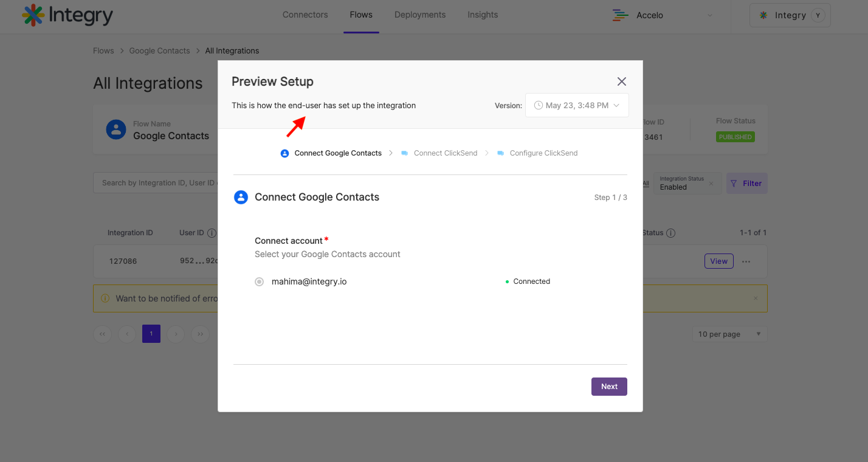Click the banner warning info icon
The image size is (868, 462).
(x=105, y=298)
